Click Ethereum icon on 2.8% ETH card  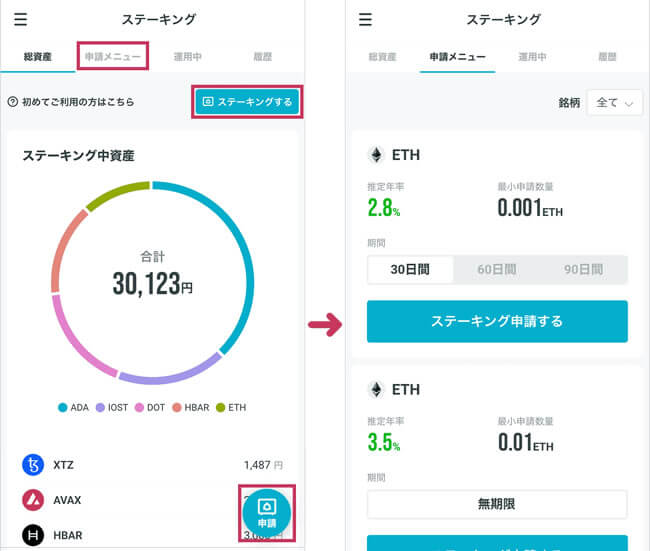(x=376, y=155)
